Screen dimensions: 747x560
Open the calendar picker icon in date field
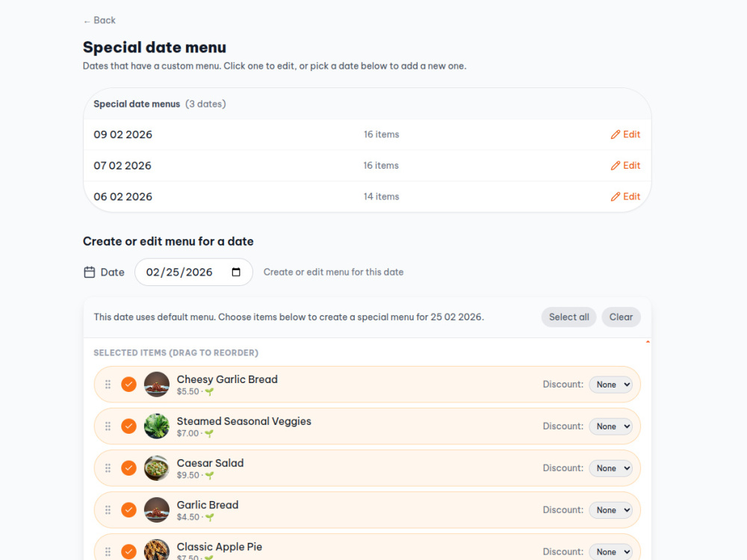(x=236, y=272)
